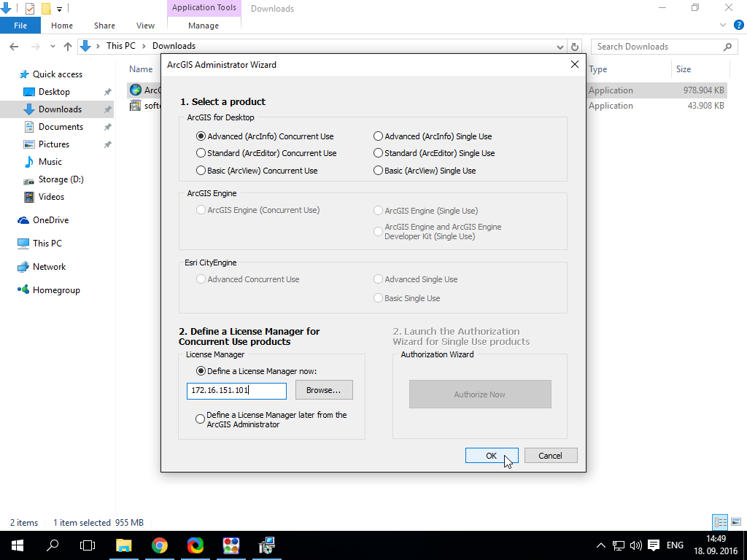
Task: Sort files by Name column
Action: click(141, 69)
